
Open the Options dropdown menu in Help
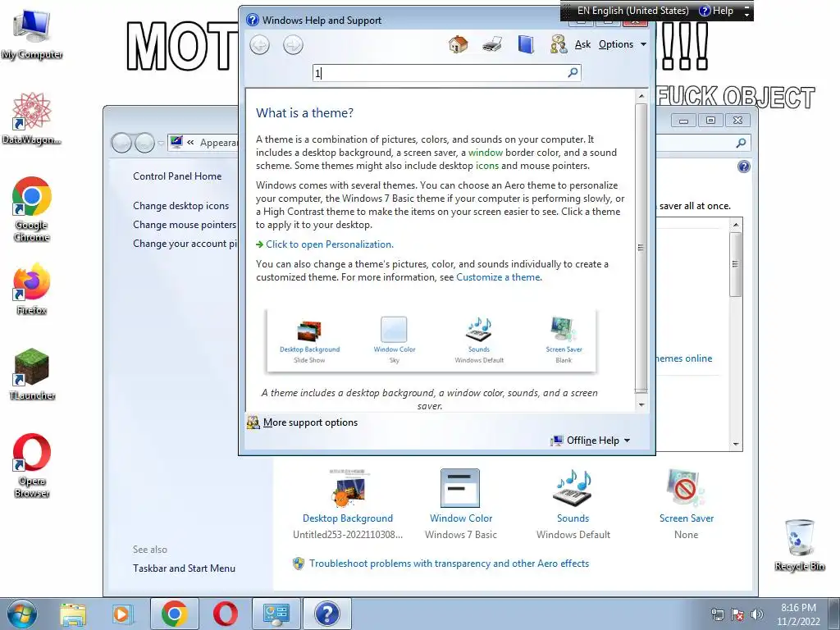[x=623, y=44]
